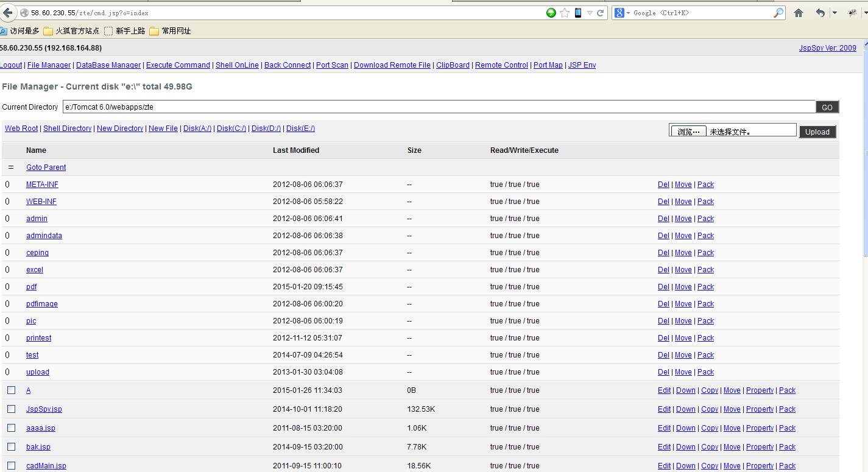The image size is (868, 472).
Task: Click the mobile phone icon in address bar
Action: click(578, 13)
